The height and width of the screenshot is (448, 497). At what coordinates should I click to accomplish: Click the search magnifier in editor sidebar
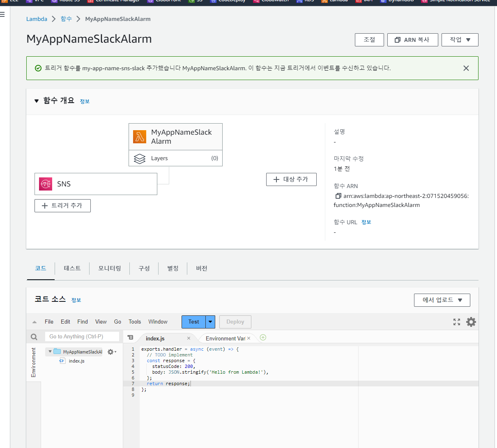[x=34, y=337]
